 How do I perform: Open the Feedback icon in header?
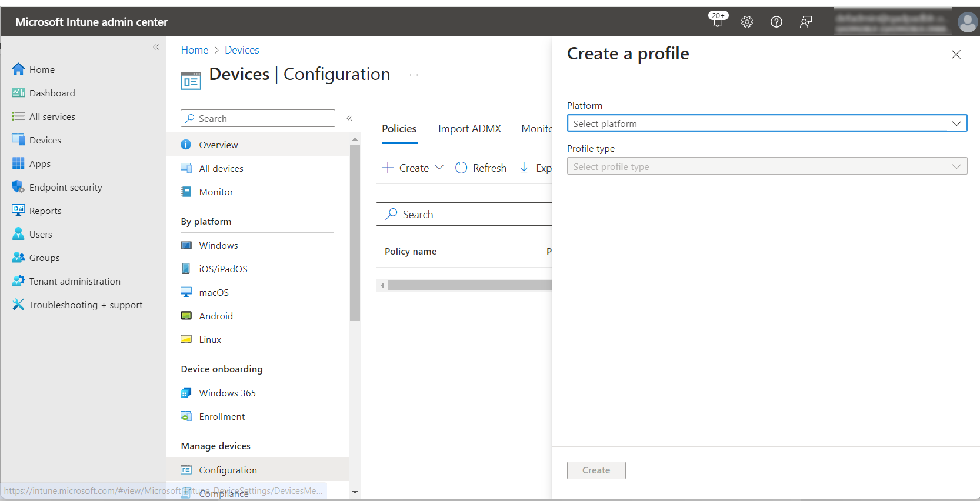click(806, 22)
